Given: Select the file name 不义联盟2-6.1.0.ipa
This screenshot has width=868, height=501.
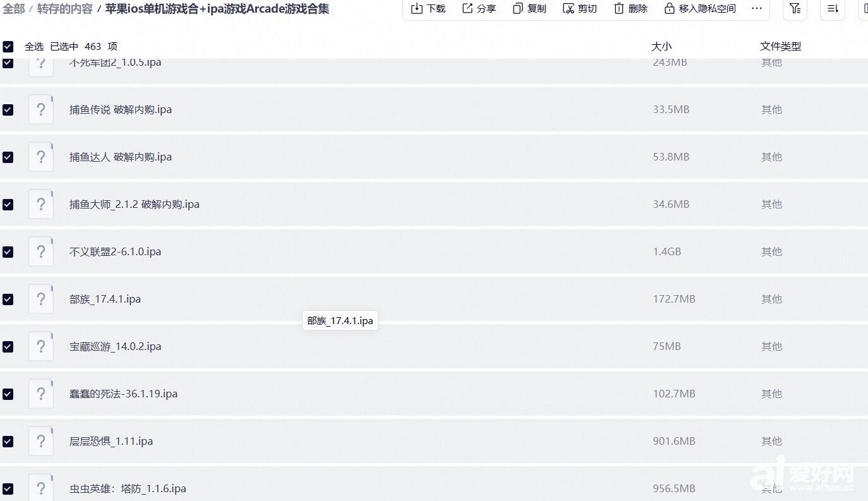Looking at the screenshot, I should click(x=115, y=251).
